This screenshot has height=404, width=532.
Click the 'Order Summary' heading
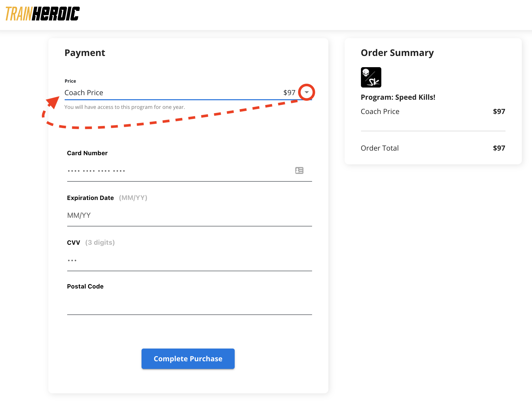point(397,53)
